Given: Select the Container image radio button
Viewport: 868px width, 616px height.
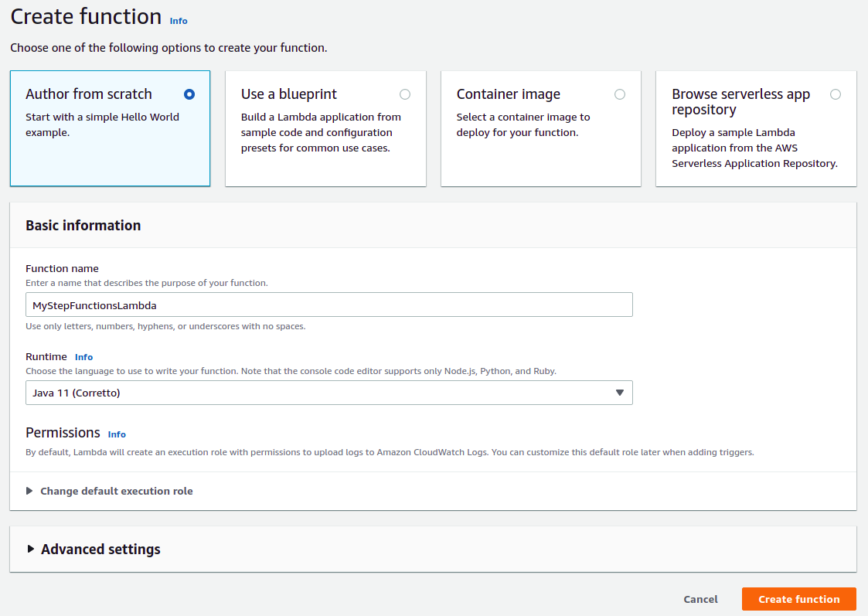Looking at the screenshot, I should pyautogui.click(x=620, y=94).
